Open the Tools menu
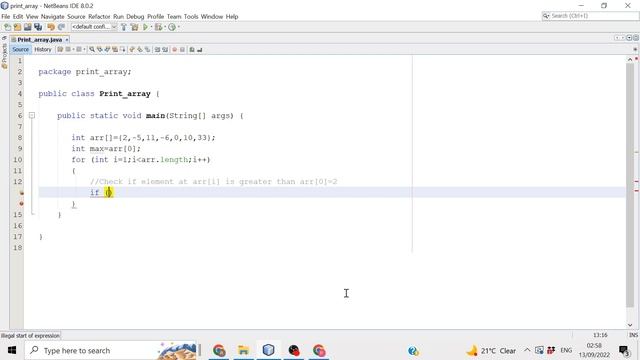The image size is (640, 360). pos(191,17)
